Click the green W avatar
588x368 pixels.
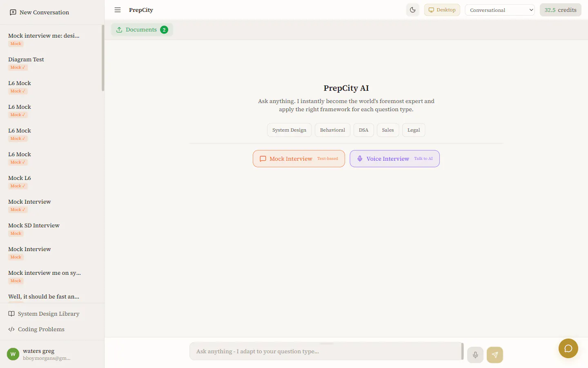point(13,354)
